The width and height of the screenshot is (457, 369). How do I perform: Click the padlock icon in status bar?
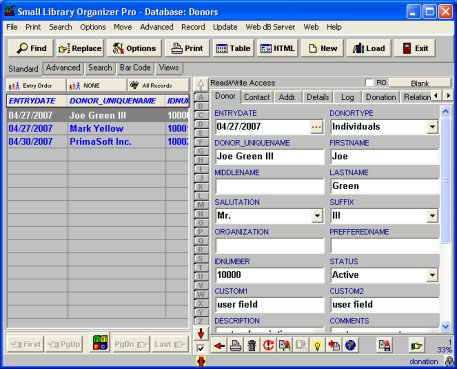pos(449,361)
